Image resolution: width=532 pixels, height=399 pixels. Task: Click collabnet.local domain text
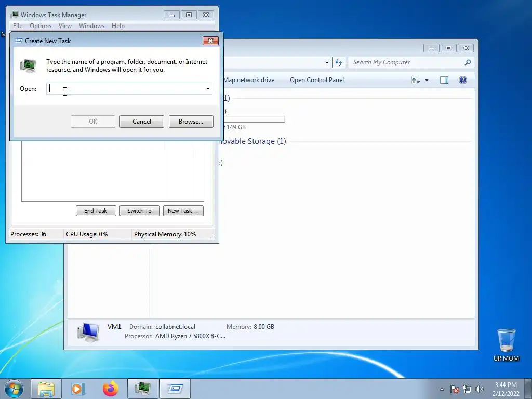click(x=176, y=327)
